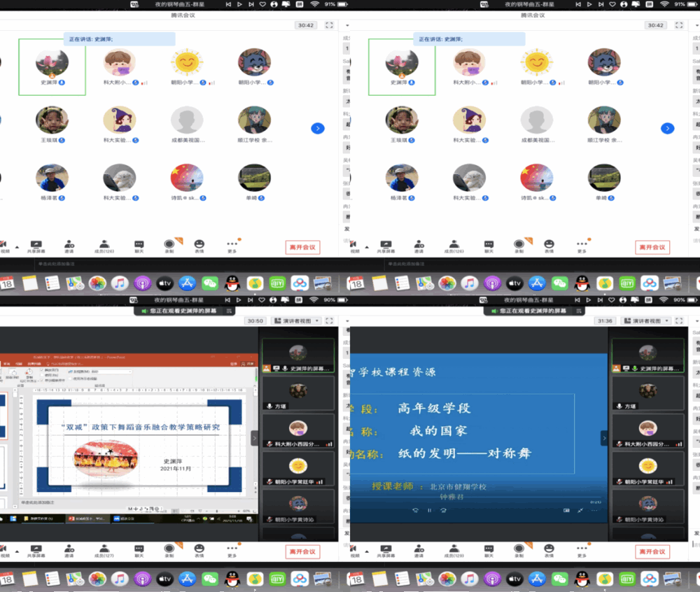
Task: Click 共享屏幕 in the 31:36 meeting window
Action: click(x=384, y=551)
